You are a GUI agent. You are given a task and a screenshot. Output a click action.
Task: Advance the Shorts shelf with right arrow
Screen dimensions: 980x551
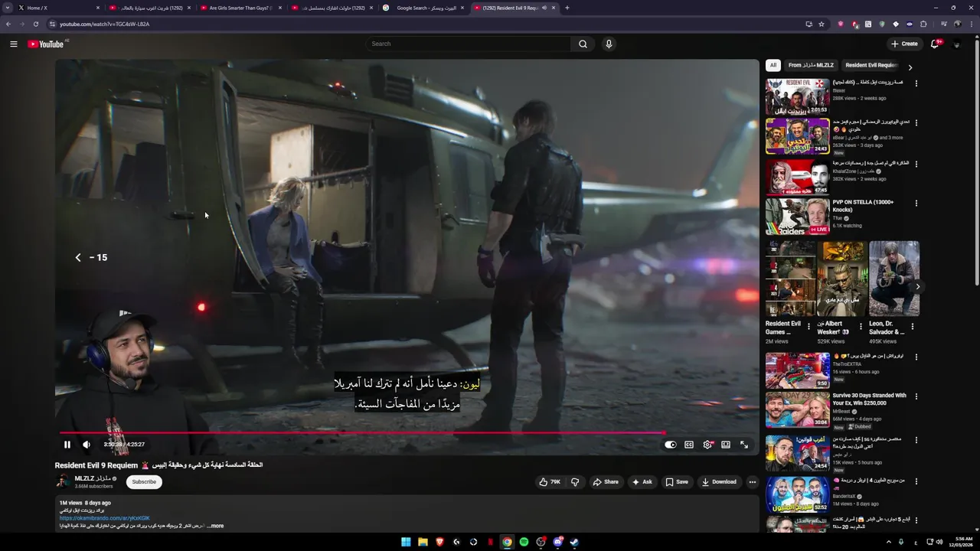[917, 287]
